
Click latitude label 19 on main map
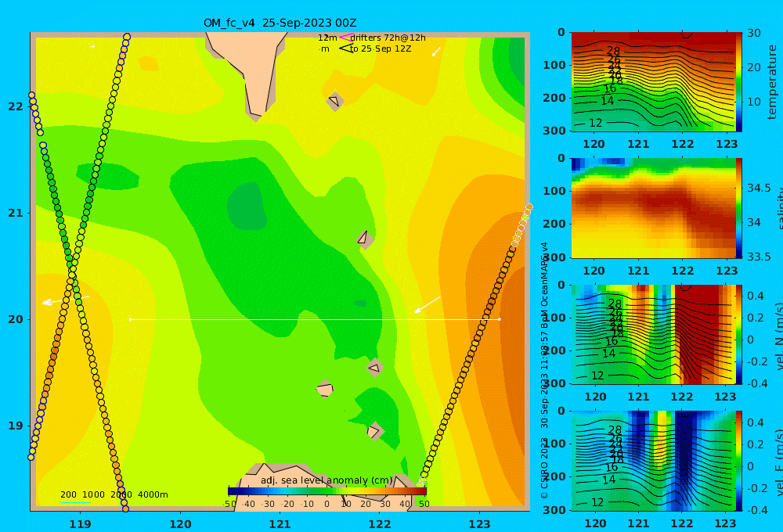[16, 426]
